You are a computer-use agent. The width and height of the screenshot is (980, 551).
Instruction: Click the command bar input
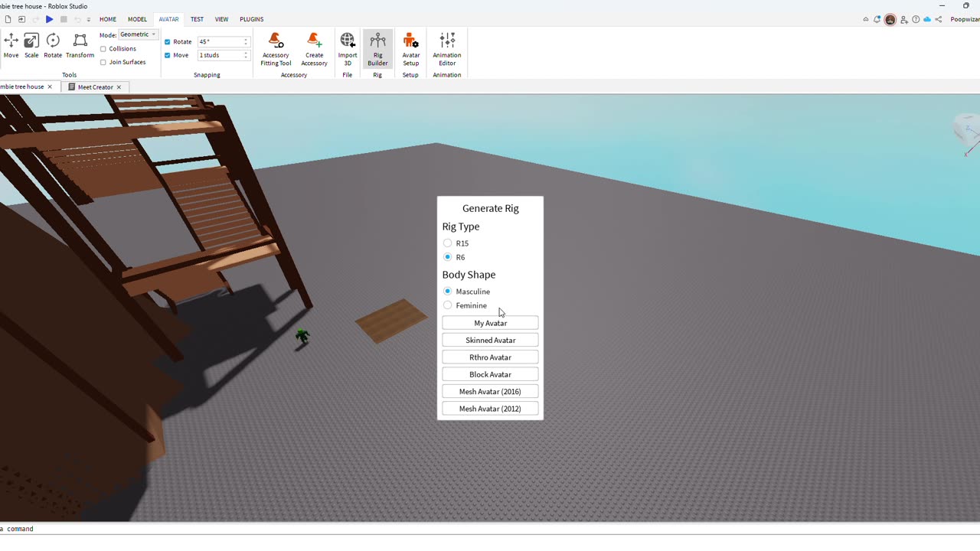[490, 529]
